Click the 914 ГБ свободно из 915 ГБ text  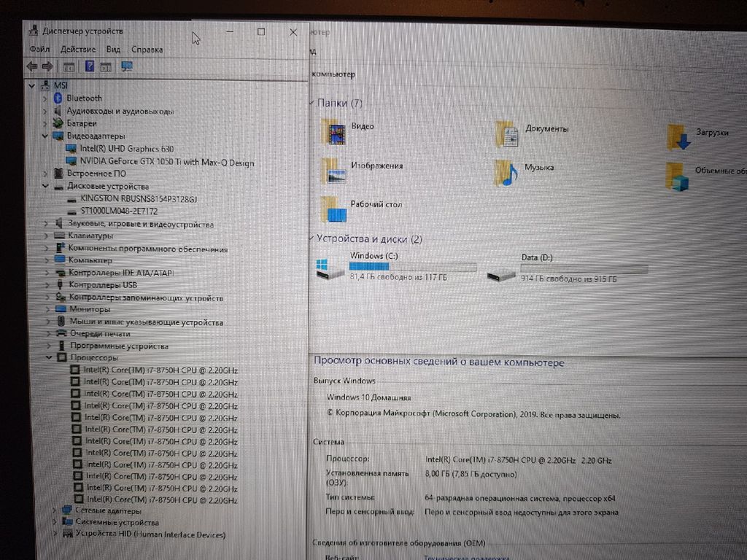[x=568, y=279]
